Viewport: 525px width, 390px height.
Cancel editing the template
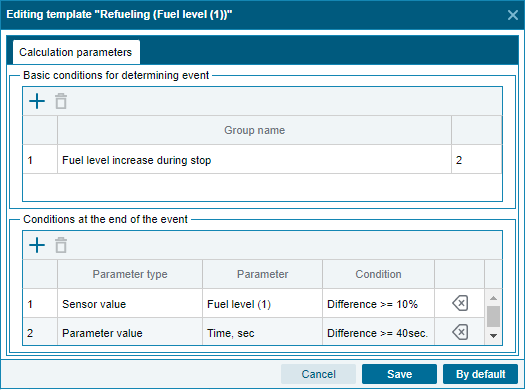318,374
